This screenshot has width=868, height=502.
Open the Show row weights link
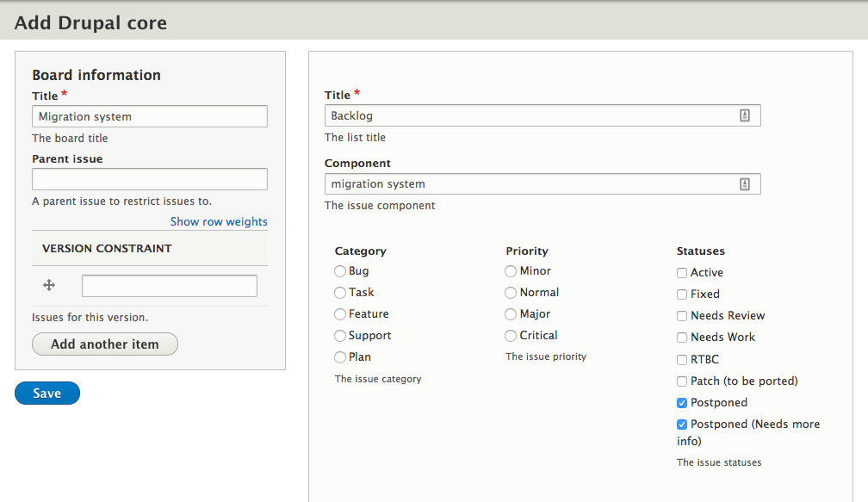coord(219,221)
